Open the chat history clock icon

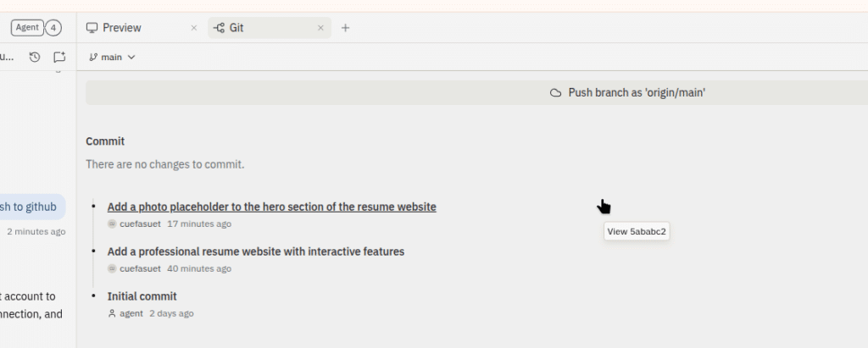35,57
